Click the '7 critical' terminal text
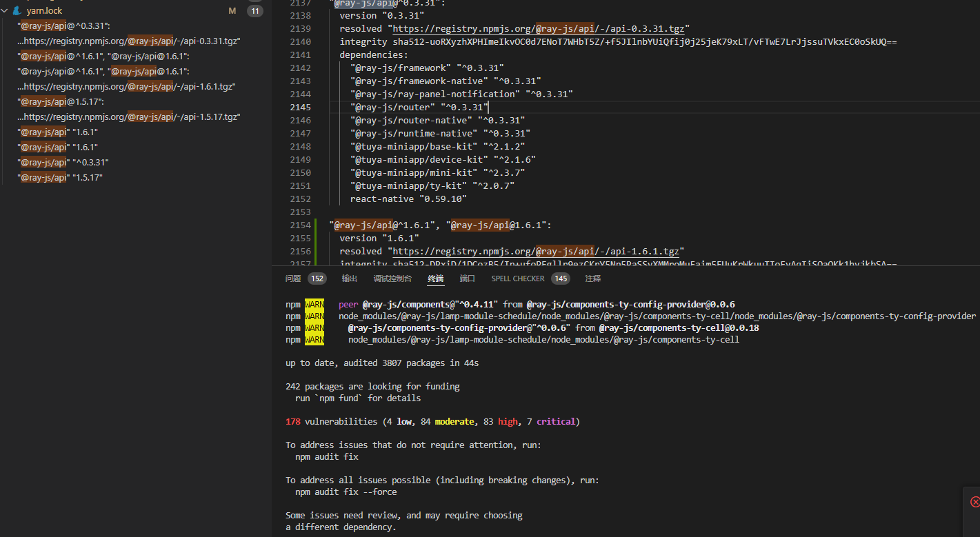The width and height of the screenshot is (980, 537). [x=551, y=422]
